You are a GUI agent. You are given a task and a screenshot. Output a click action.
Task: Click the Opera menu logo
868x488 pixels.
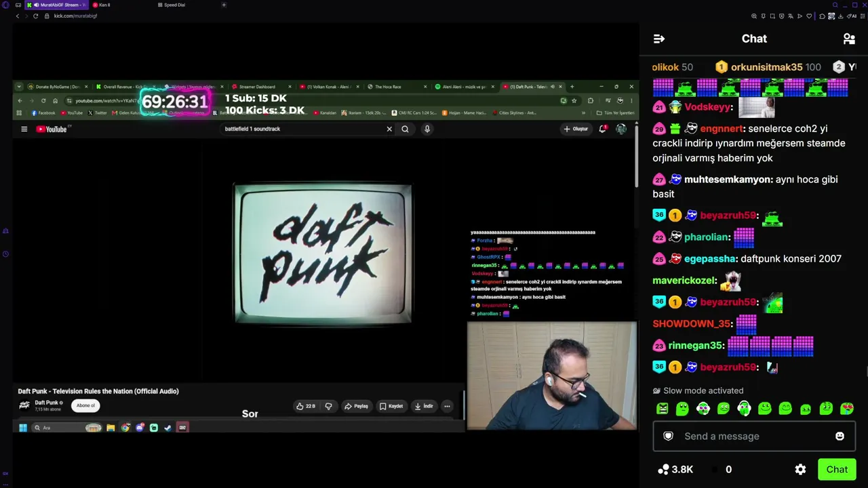click(5, 5)
